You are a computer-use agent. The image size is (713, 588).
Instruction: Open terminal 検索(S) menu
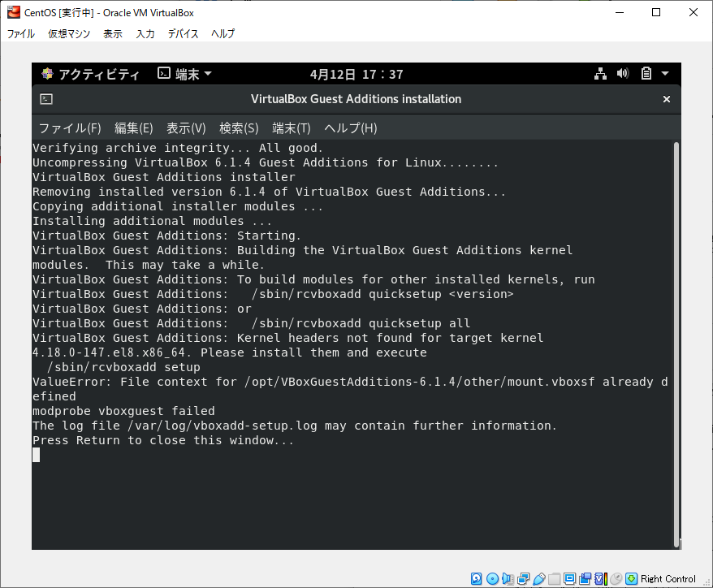(239, 128)
